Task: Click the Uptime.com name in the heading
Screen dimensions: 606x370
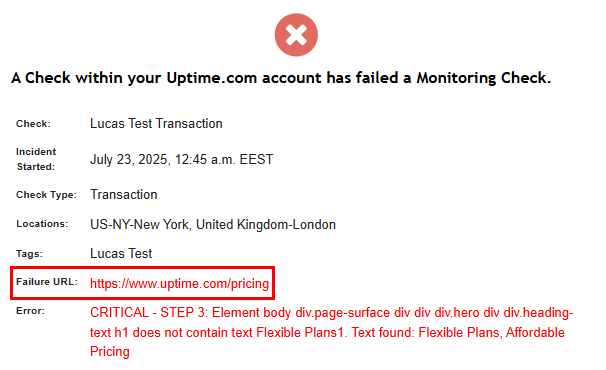Action: coord(212,78)
